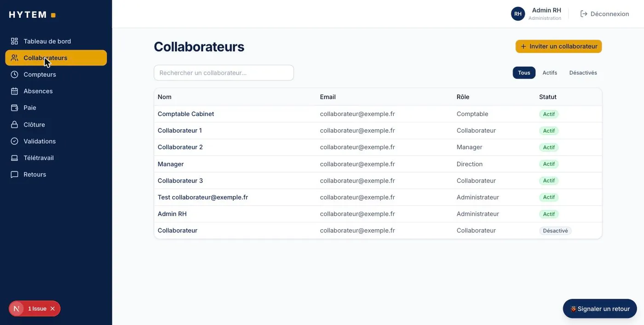The height and width of the screenshot is (325, 644).
Task: Navigate to Clôture
Action: 56,125
